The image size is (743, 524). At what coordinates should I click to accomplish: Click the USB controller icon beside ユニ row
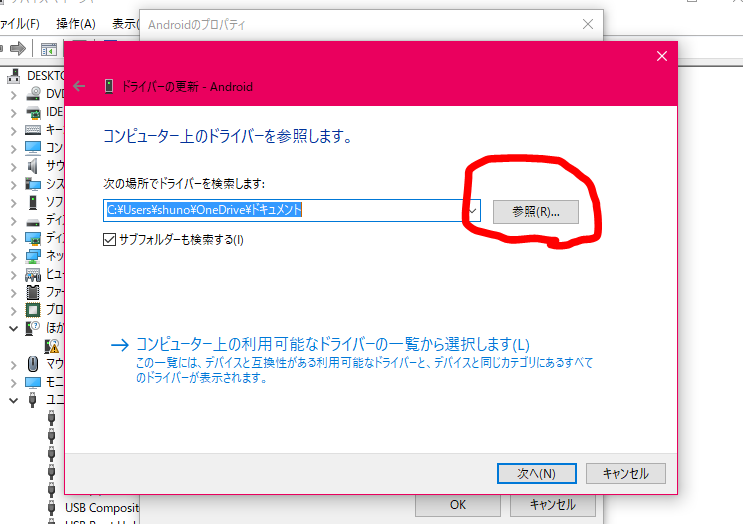tap(33, 400)
